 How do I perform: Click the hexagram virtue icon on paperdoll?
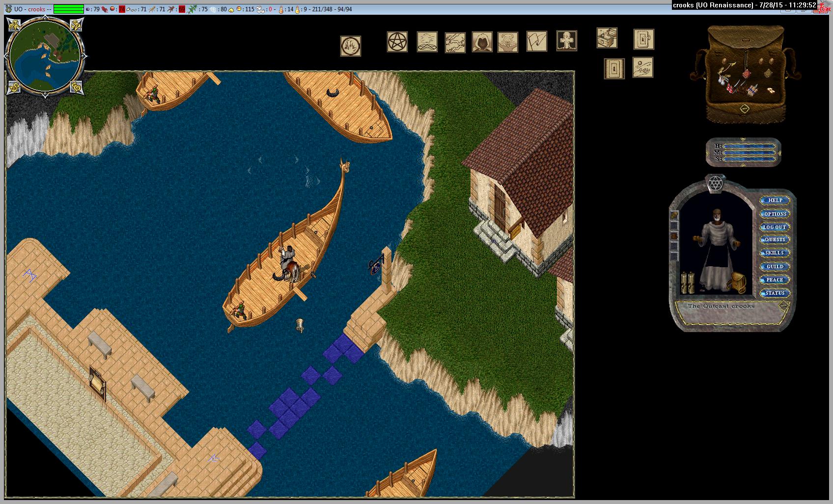[715, 184]
